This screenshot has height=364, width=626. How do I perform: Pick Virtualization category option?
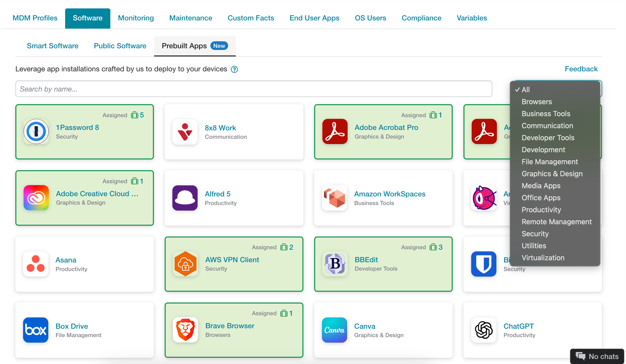(x=555, y=258)
